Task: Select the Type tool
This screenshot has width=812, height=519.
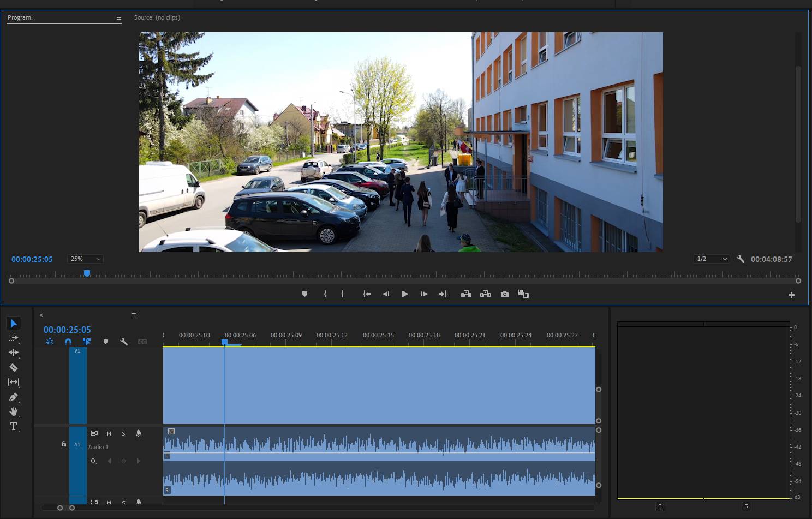Action: coord(14,426)
